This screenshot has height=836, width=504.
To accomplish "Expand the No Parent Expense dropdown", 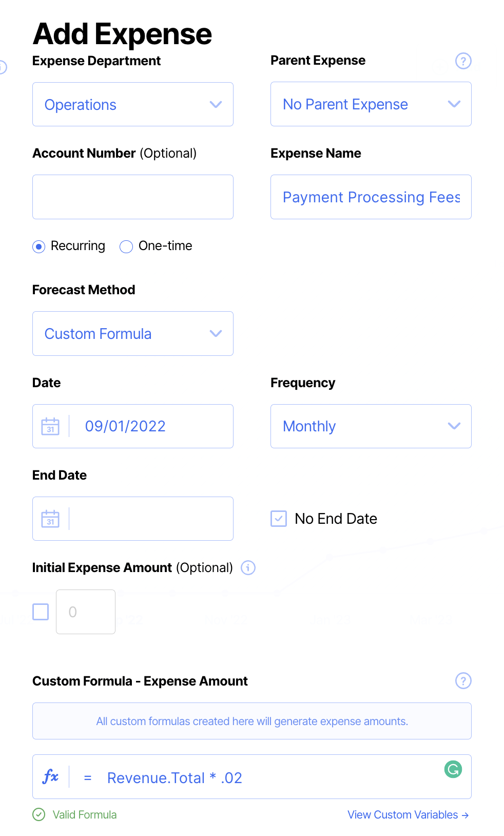I will (x=371, y=104).
